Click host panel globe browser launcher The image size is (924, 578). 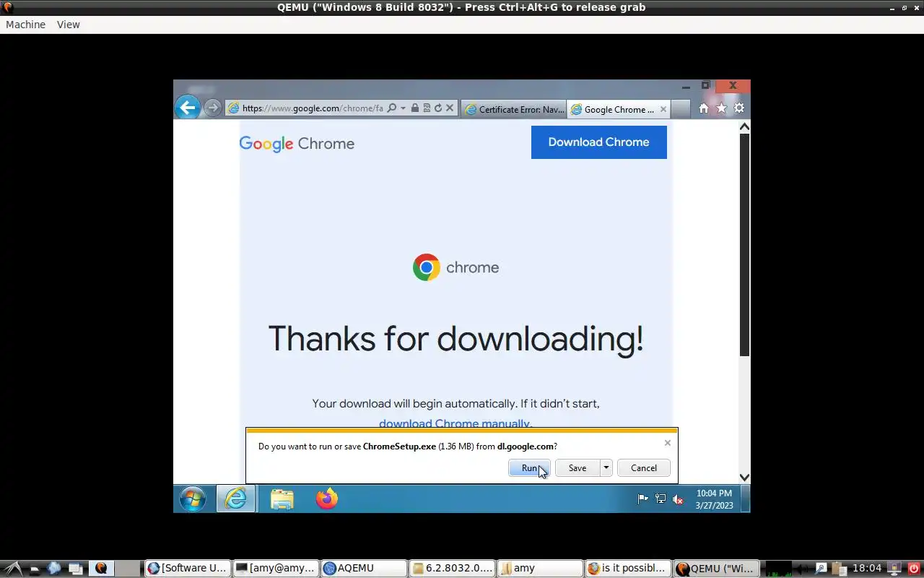[54, 569]
